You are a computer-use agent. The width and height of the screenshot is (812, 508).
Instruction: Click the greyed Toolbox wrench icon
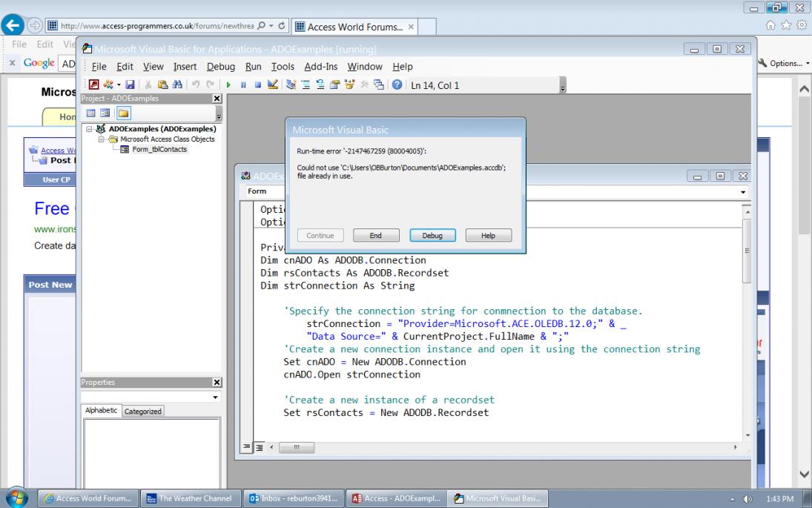364,85
